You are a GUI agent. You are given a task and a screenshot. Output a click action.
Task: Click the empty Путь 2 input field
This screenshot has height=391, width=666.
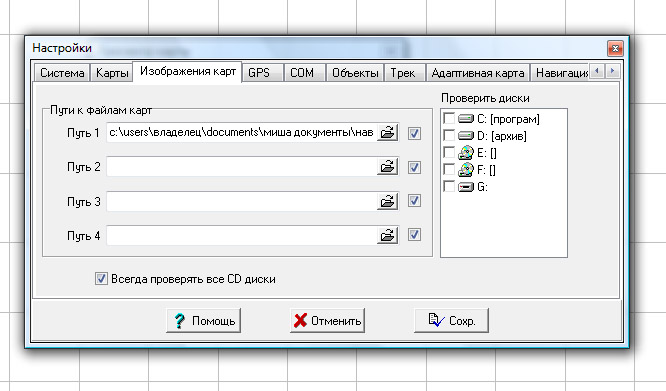click(241, 166)
